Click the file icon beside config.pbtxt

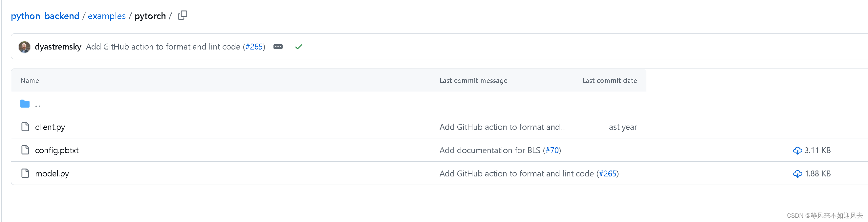point(25,150)
